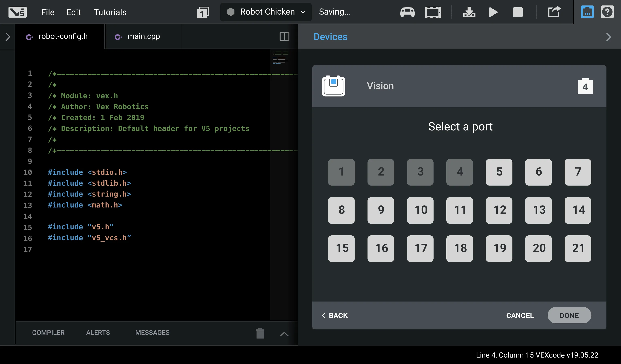Click the share export icon
Viewport: 621px width, 364px height.
(x=554, y=12)
